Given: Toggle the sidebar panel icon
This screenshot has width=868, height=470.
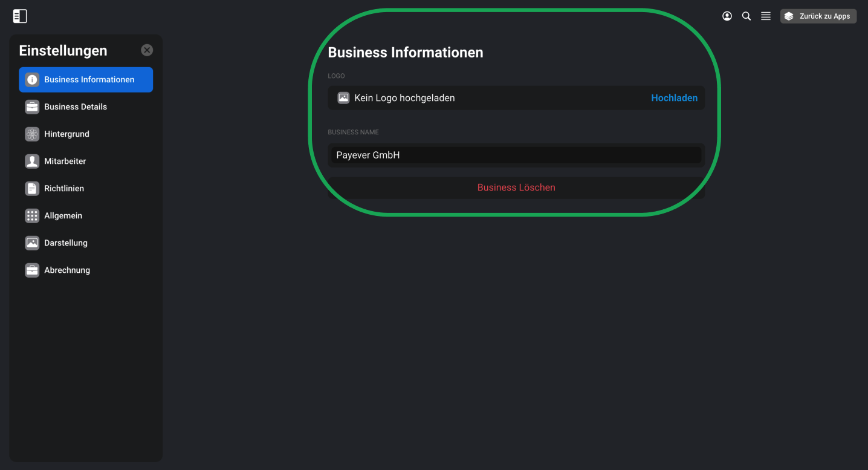Looking at the screenshot, I should tap(20, 16).
